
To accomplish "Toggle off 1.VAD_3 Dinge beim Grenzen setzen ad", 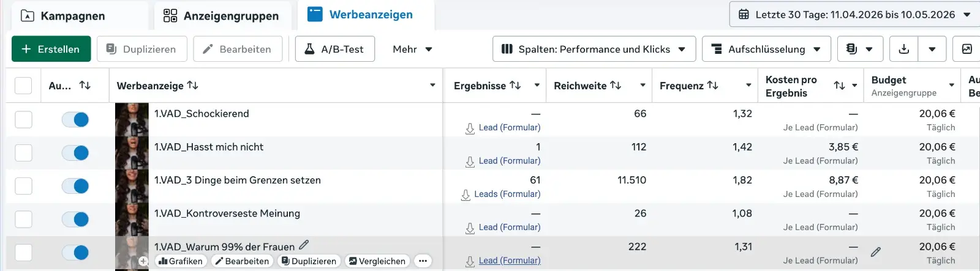I will [x=75, y=186].
